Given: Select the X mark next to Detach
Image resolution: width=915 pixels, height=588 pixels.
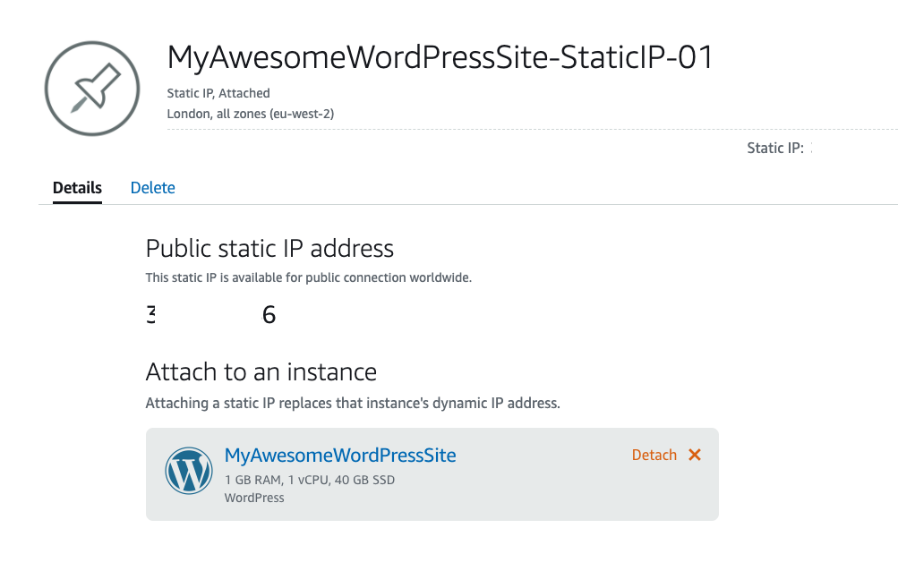Looking at the screenshot, I should click(x=696, y=455).
